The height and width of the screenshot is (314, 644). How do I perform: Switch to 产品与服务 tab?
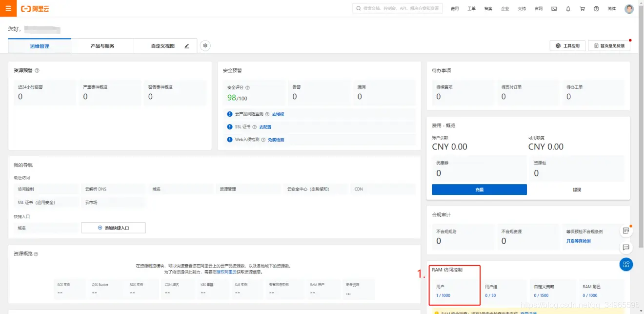pos(102,46)
